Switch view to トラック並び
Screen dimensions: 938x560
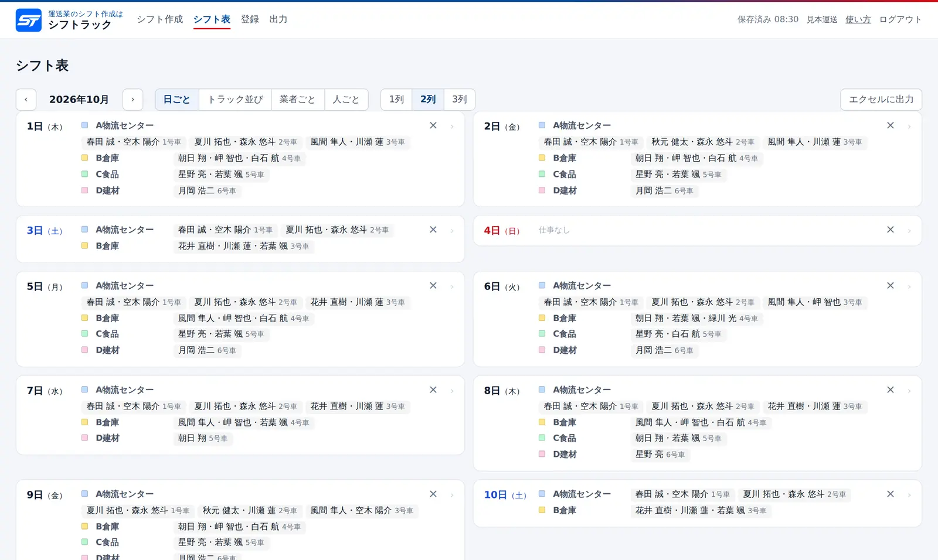pyautogui.click(x=235, y=100)
